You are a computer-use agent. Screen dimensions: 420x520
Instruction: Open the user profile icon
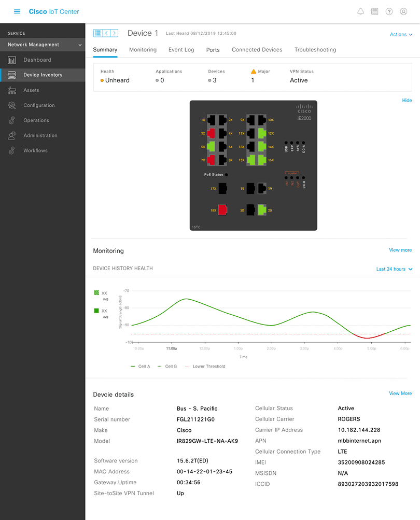click(x=403, y=11)
